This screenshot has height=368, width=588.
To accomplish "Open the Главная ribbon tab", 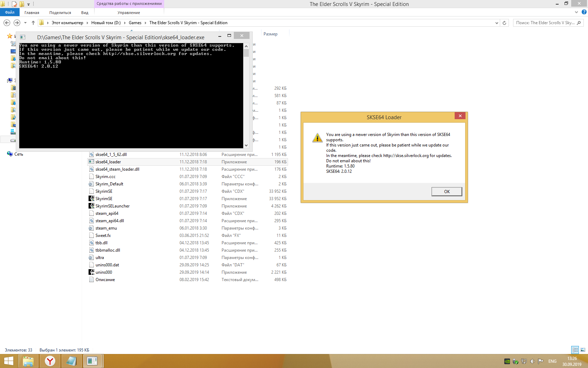I will point(32,13).
